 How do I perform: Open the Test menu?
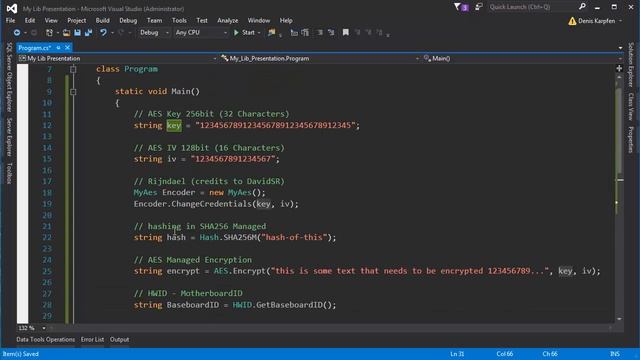pyautogui.click(x=202, y=20)
